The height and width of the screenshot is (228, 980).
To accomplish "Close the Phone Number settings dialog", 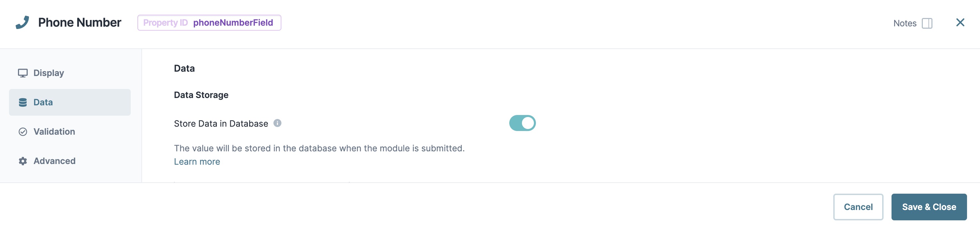I will coord(960,22).
